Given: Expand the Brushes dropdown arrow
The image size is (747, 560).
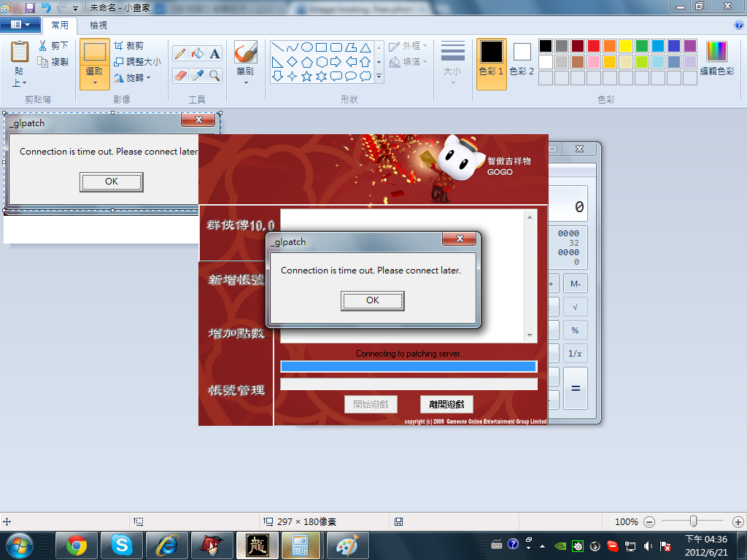Looking at the screenshot, I should click(245, 82).
